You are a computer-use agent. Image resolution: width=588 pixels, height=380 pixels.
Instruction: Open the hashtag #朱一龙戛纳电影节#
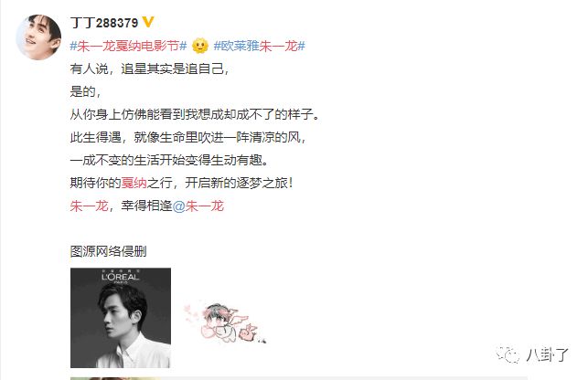[x=128, y=46]
